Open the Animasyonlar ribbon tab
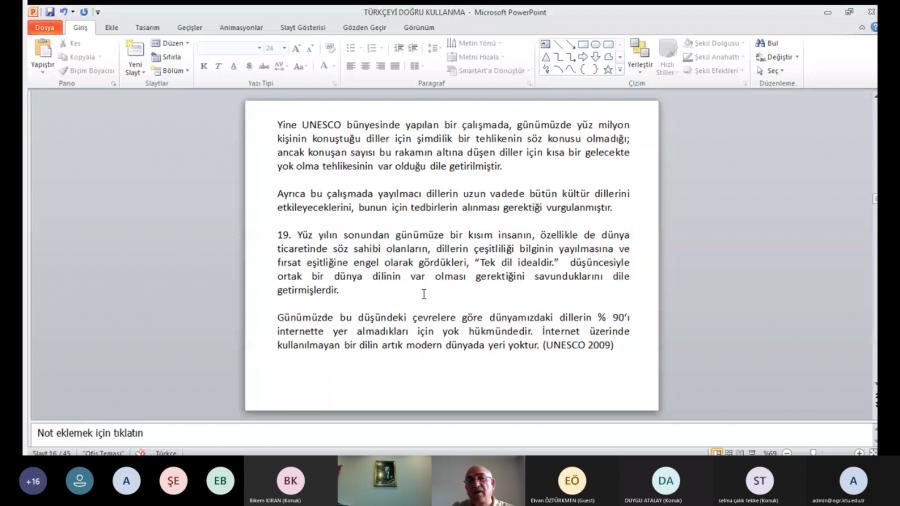 point(240,28)
